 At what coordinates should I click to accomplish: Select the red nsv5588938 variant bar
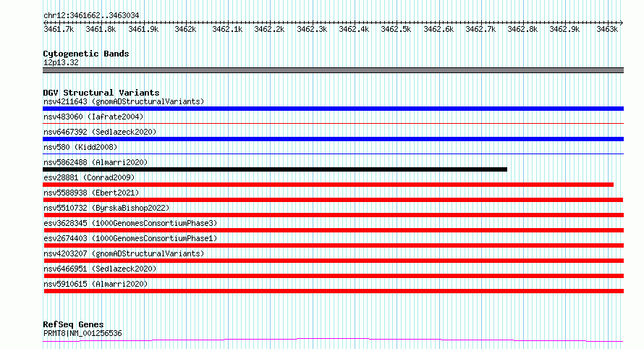point(333,200)
